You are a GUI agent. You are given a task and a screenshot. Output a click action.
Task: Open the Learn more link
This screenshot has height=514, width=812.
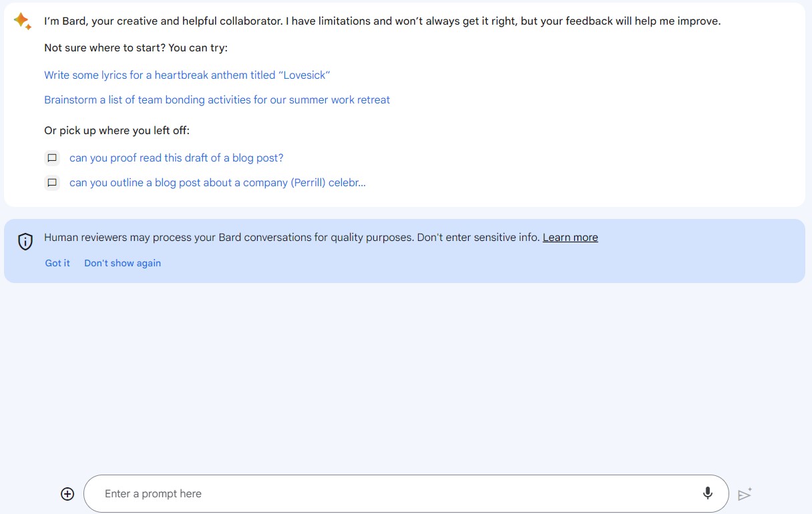tap(570, 238)
